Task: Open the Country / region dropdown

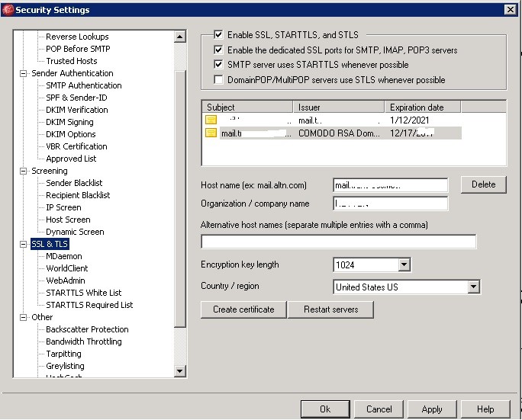Action: 473,287
